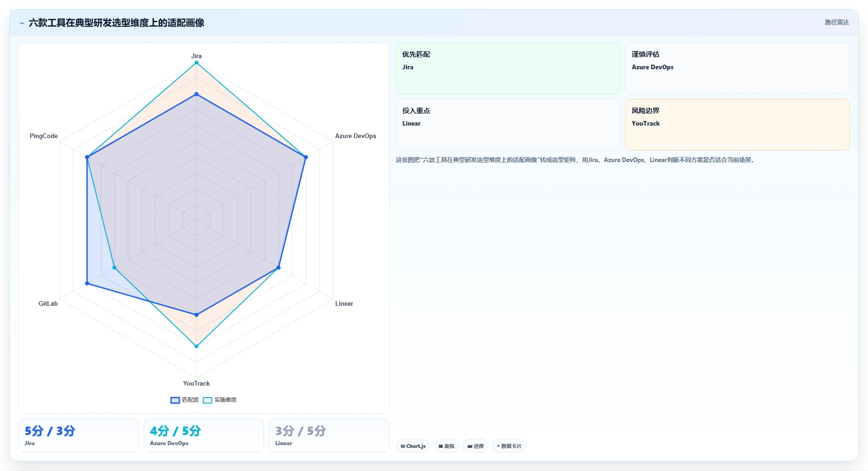Click the 进度 tag chip
Screen dimensions: 868x471
coord(476,446)
